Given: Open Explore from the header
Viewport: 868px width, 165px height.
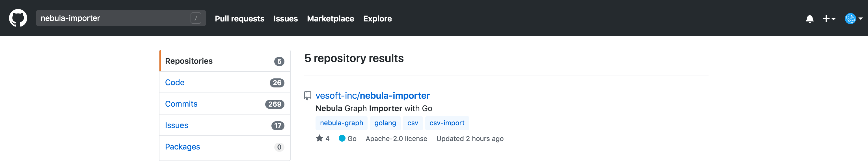Looking at the screenshot, I should [377, 19].
